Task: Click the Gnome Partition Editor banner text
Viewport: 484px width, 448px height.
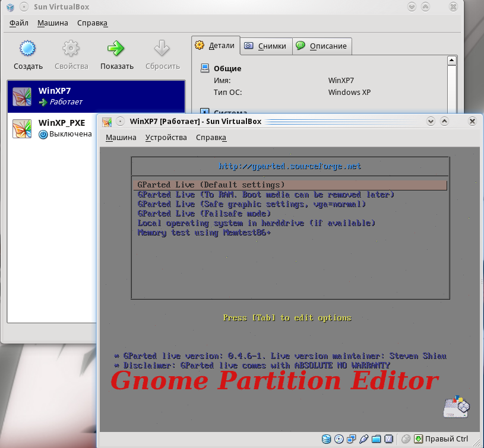Action: (275, 381)
